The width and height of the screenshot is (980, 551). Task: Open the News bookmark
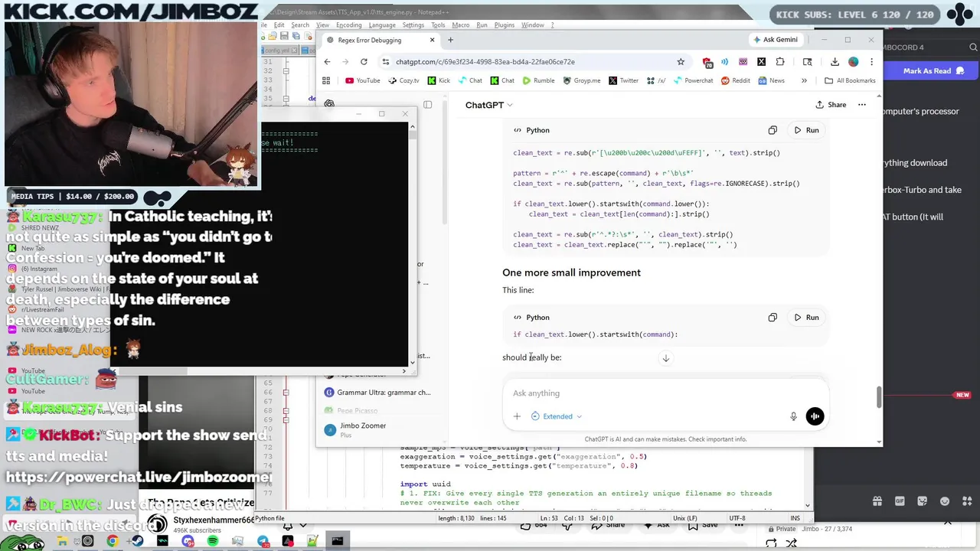coord(771,80)
